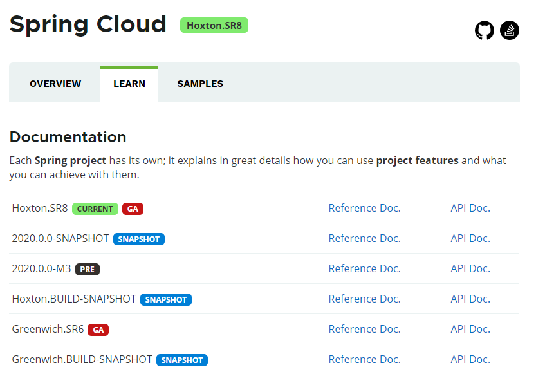The height and width of the screenshot is (392, 545).
Task: Click the SNAPSHOT badge beside Hoxton.BUILD-SNAPSHOT
Action: (x=166, y=299)
